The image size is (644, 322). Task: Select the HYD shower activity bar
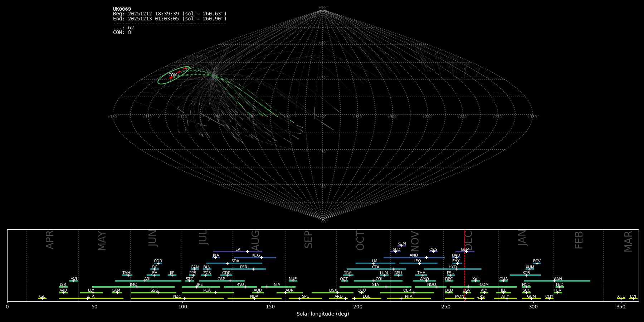(x=453, y=269)
